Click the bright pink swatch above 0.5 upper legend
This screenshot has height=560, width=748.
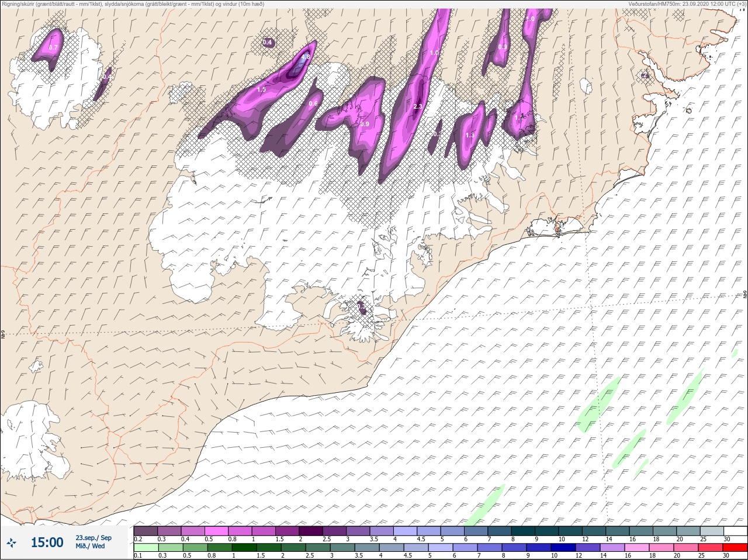coord(216,531)
